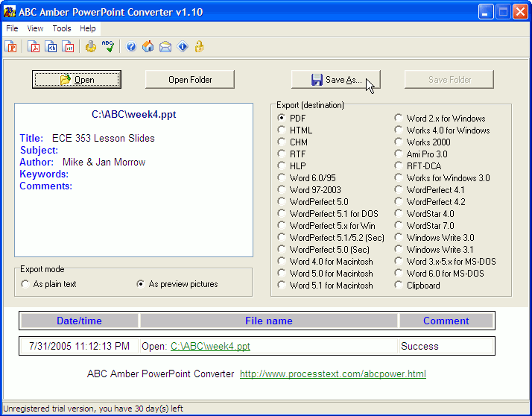Open the File menu
This screenshot has height=416, width=532.
coord(12,28)
